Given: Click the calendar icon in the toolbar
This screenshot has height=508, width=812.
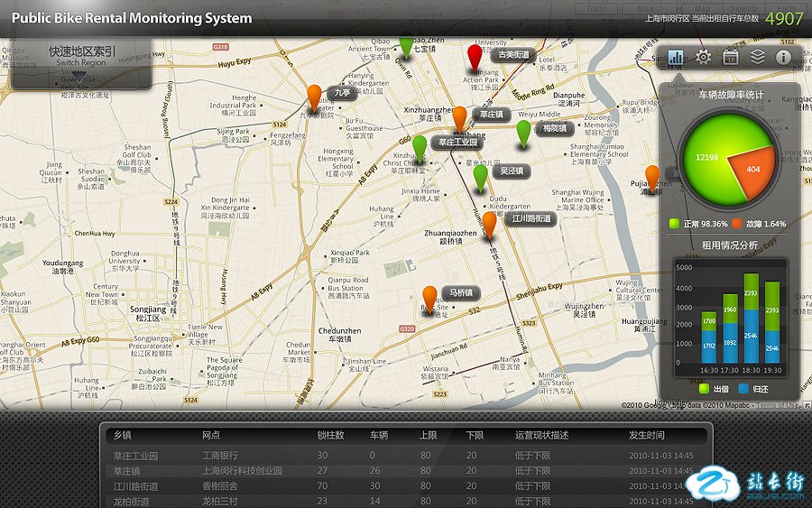Looking at the screenshot, I should 731,58.
